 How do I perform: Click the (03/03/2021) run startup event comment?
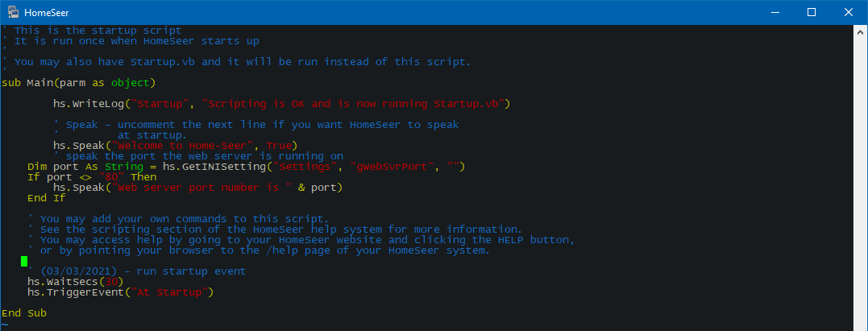click(137, 271)
